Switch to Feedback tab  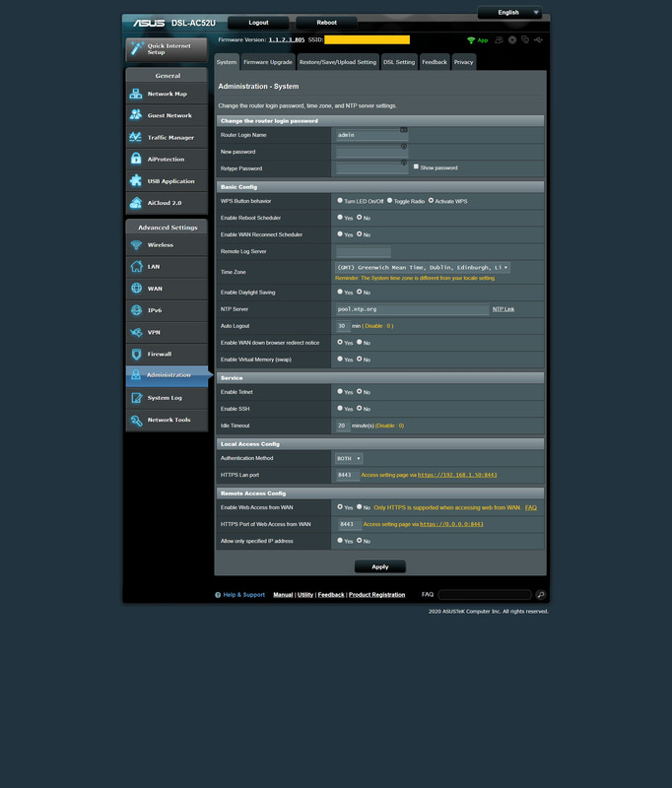point(435,62)
